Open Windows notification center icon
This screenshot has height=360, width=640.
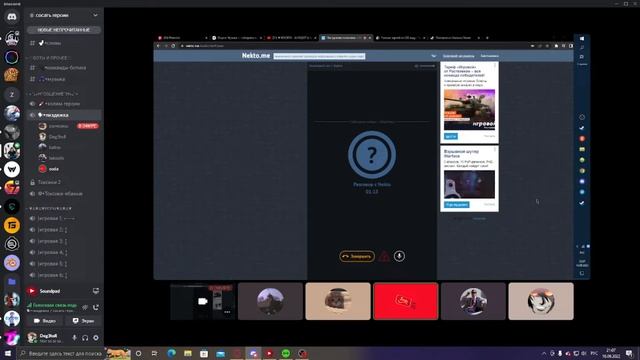(x=629, y=353)
